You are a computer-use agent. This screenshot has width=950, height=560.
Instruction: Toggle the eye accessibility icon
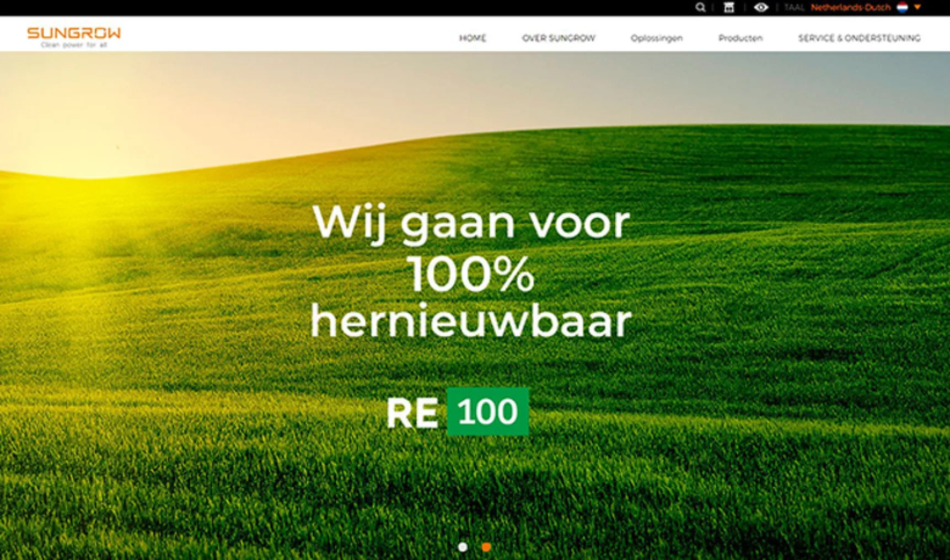point(761,7)
